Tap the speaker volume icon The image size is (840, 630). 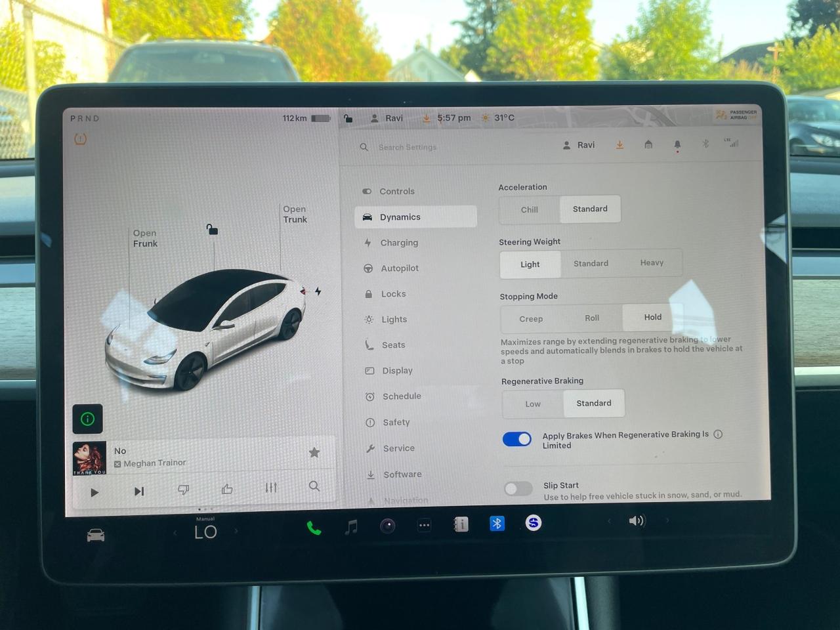[x=637, y=521]
